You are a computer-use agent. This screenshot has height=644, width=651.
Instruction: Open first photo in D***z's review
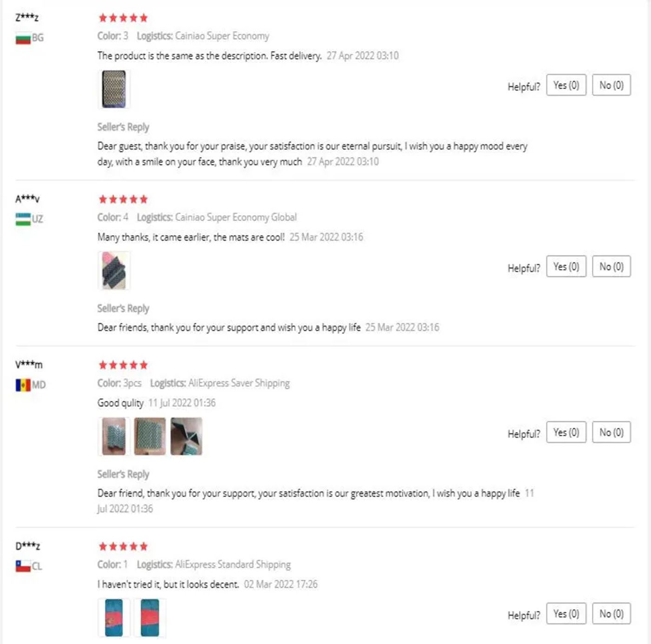(x=114, y=617)
